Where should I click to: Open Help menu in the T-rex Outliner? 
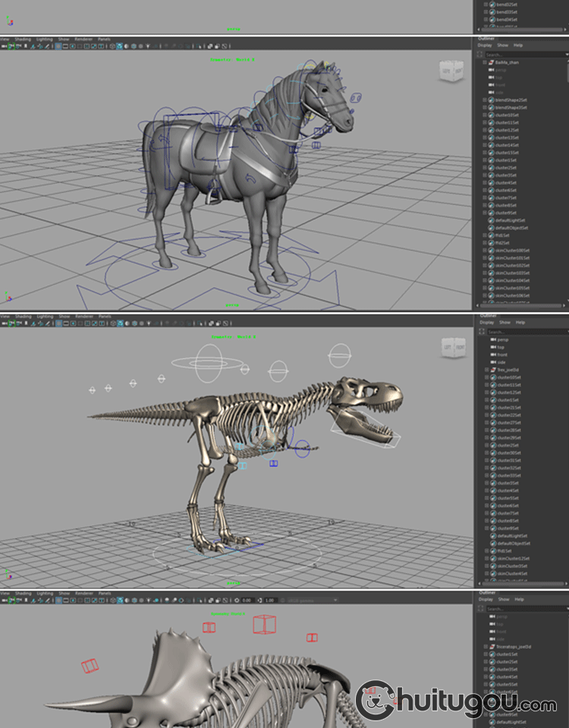(x=520, y=322)
